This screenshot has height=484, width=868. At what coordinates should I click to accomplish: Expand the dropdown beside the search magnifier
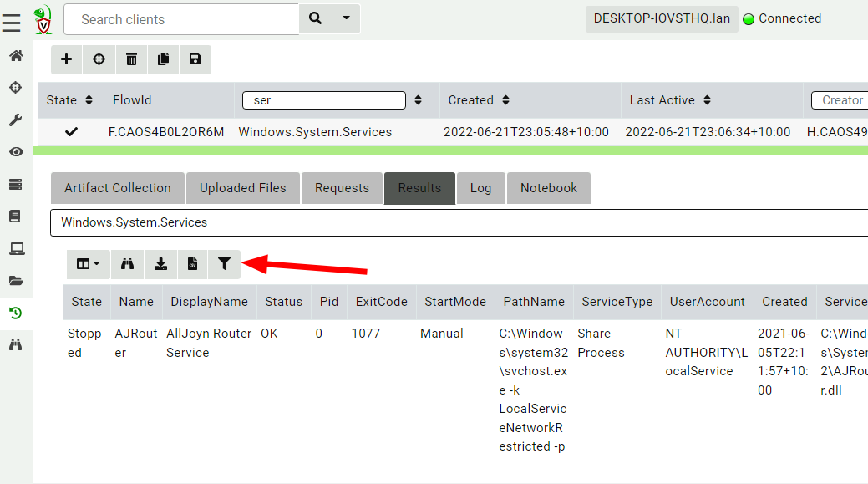[x=346, y=18]
